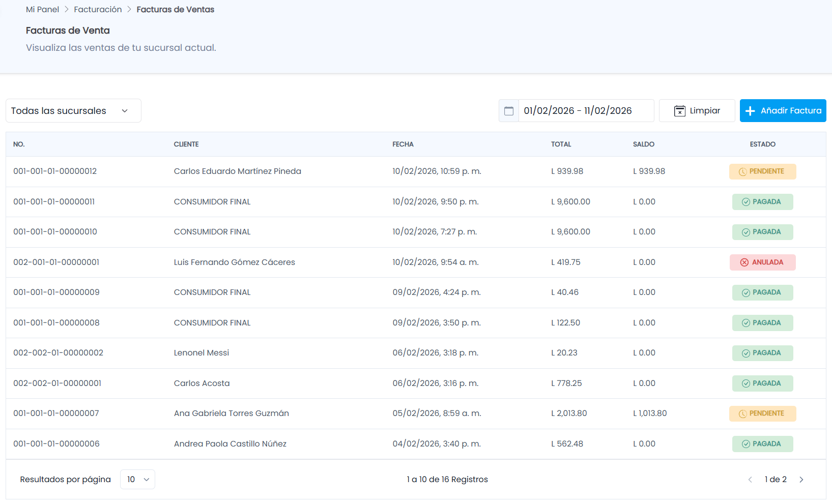Open invoice 001-001-01-00000011
The image size is (832, 504).
click(54, 202)
